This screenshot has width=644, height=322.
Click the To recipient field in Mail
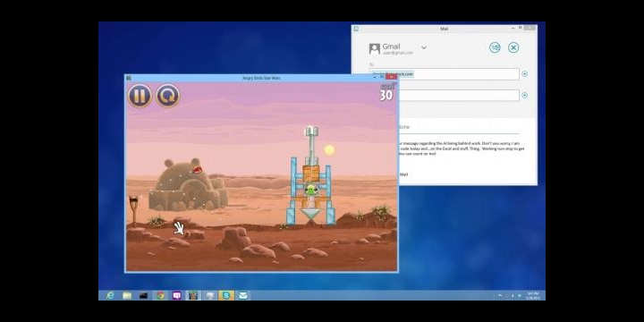click(445, 74)
